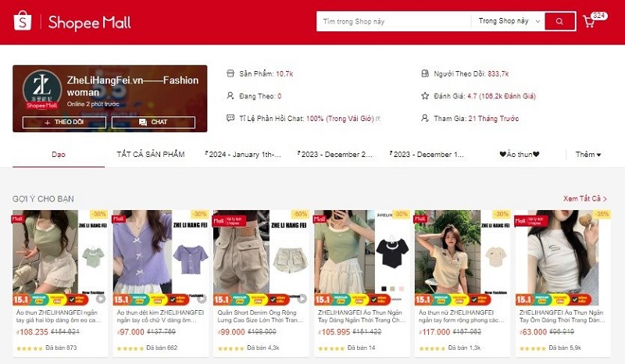This screenshot has width=625, height=364.
Task: Play video on the denim shorts product
Action: [x=302, y=298]
